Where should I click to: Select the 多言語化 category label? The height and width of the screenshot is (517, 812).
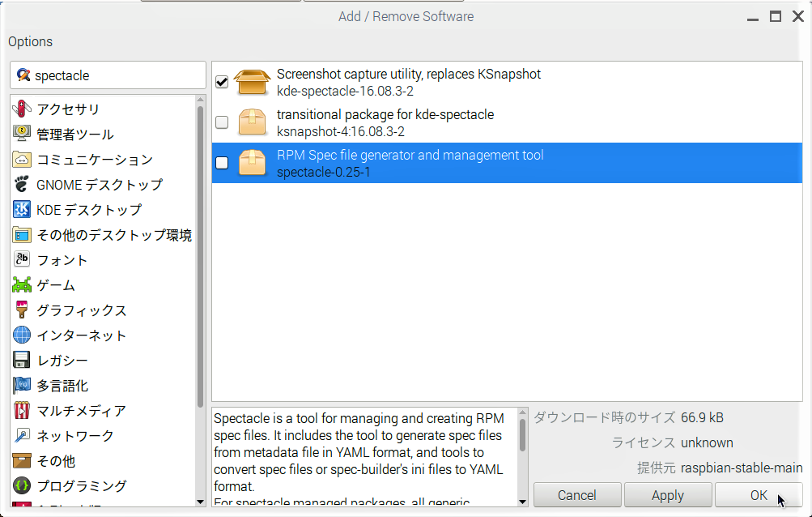[x=62, y=386]
